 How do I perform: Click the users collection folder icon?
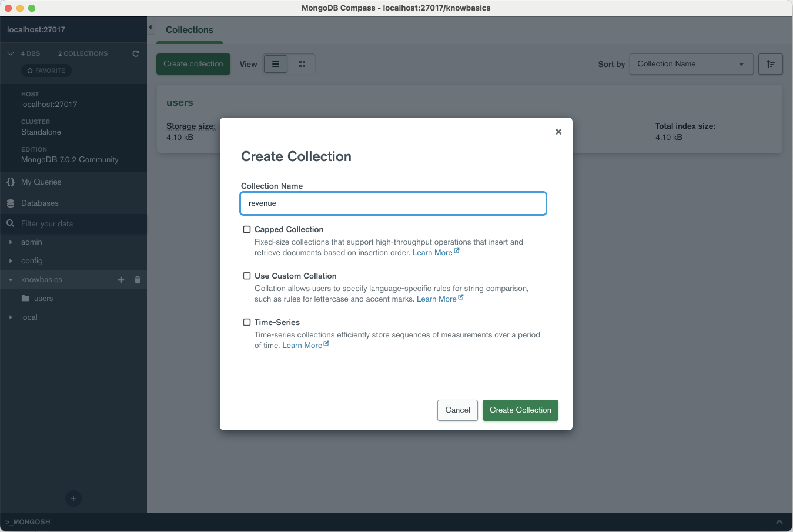pos(25,299)
